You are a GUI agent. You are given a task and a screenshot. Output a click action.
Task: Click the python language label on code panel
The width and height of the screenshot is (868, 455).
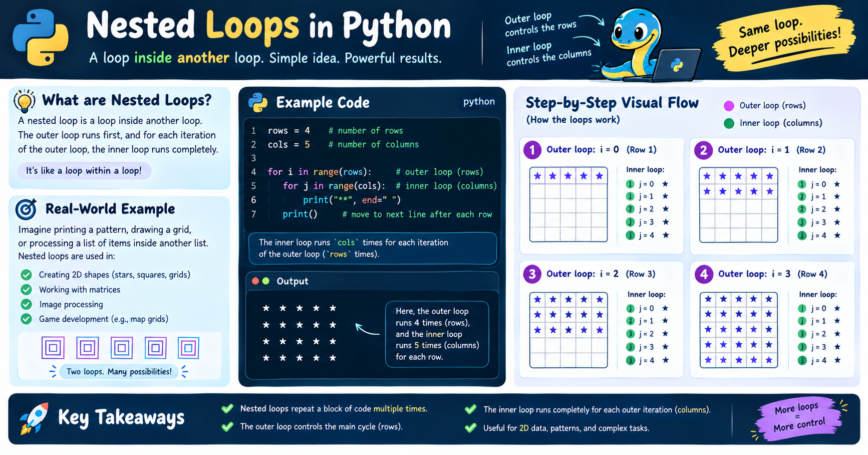coord(479,102)
